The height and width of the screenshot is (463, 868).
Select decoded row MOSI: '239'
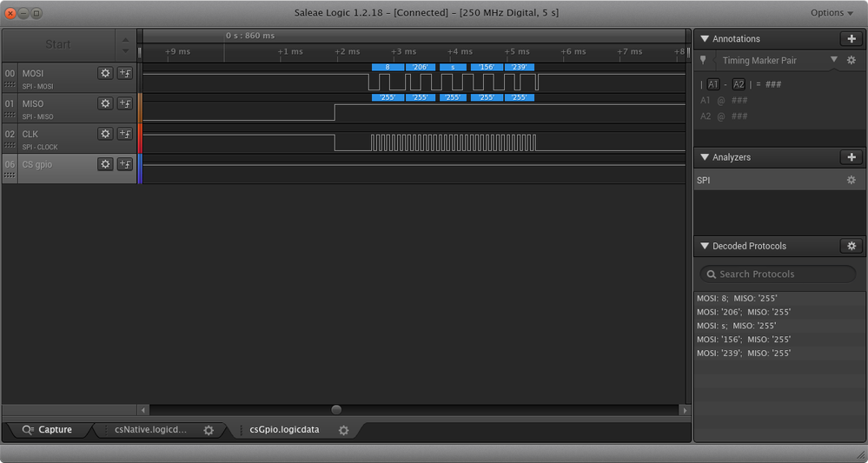point(778,353)
